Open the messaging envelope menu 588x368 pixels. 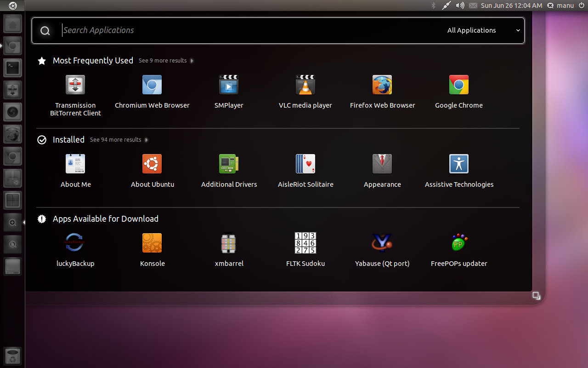tap(473, 6)
